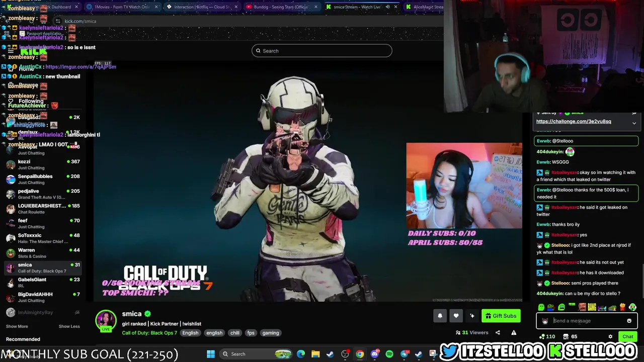Select the green alien face emote at row end
Image resolution: width=644 pixels, height=362 pixels.
pyautogui.click(x=632, y=307)
